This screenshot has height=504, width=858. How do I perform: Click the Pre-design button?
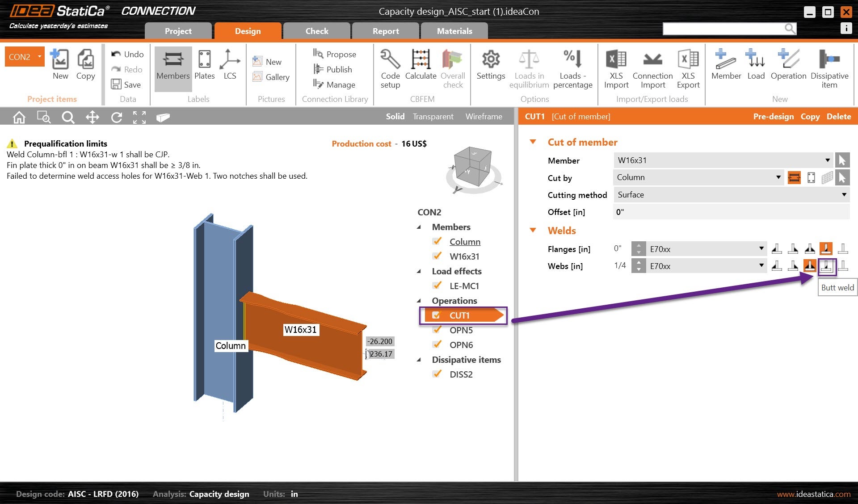click(x=773, y=117)
